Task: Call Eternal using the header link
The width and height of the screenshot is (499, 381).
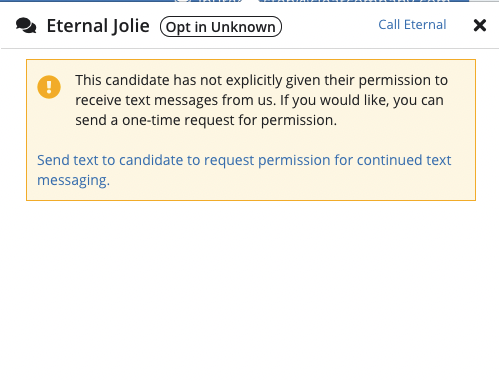Action: point(412,25)
